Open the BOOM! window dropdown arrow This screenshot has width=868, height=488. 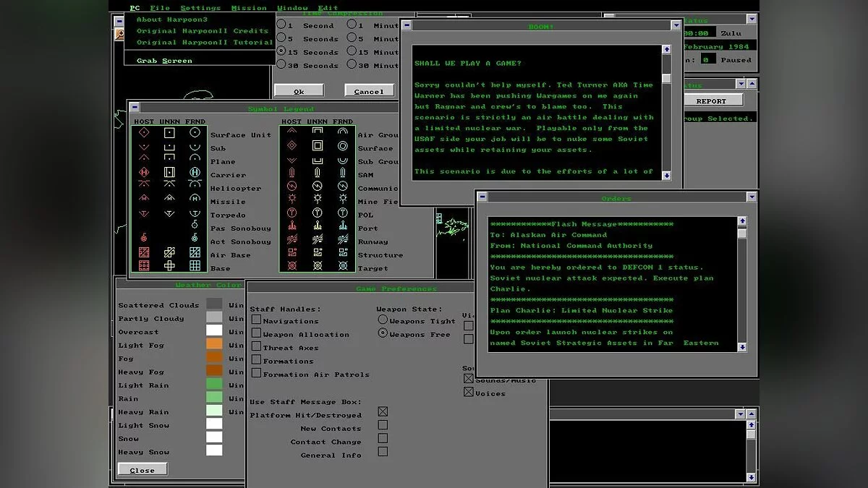pyautogui.click(x=676, y=25)
